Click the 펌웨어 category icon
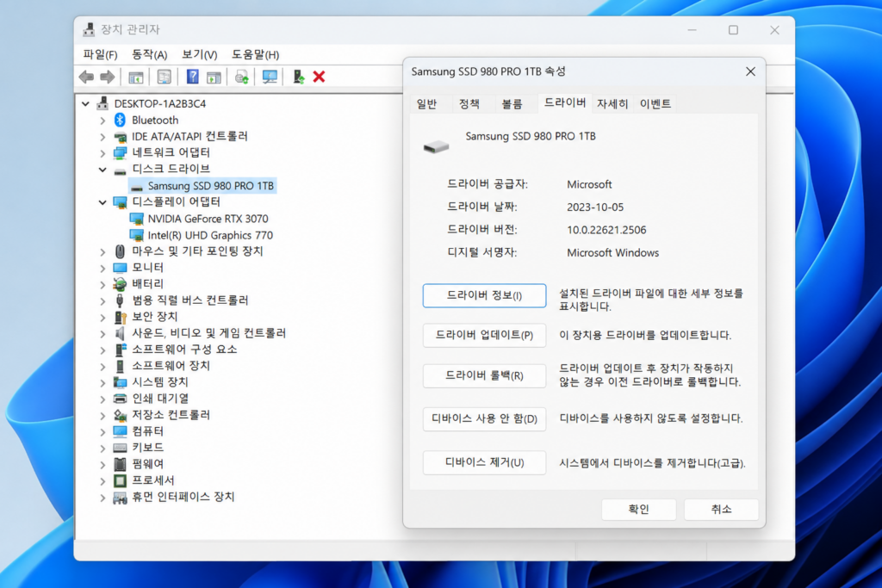Viewport: 882px width, 588px height. tap(120, 464)
